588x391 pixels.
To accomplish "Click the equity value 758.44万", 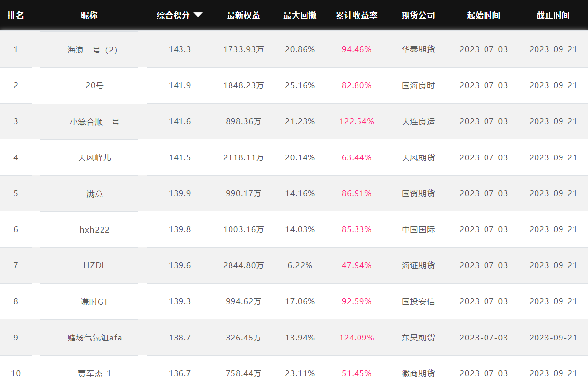I will [x=243, y=373].
